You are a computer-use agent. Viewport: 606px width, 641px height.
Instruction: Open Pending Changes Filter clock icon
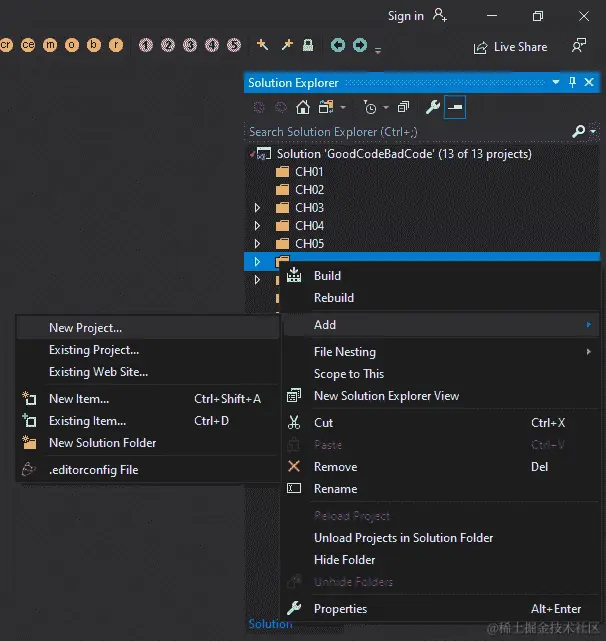370,108
